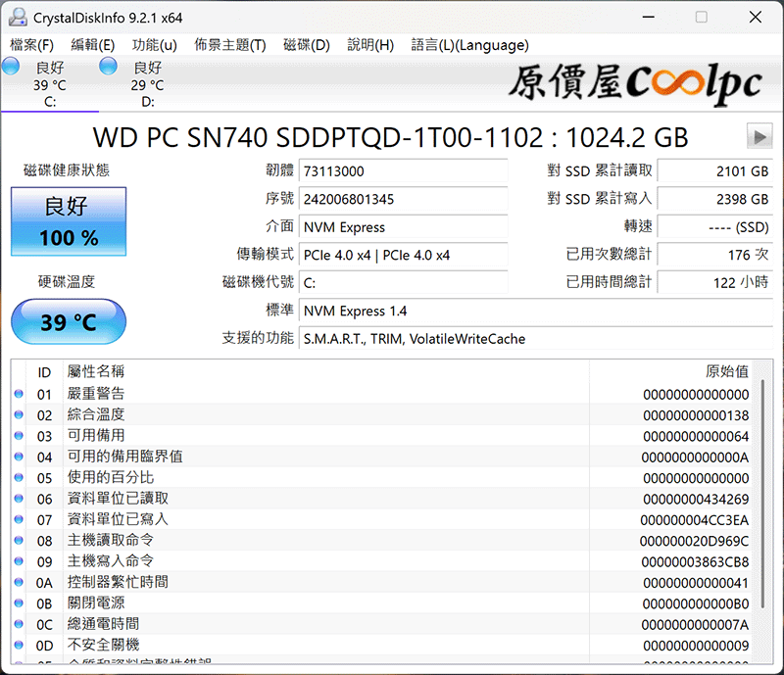Viewport: 784px width, 675px height.
Task: Click the CrystalDiskInfo app icon in title bar
Action: point(18,18)
